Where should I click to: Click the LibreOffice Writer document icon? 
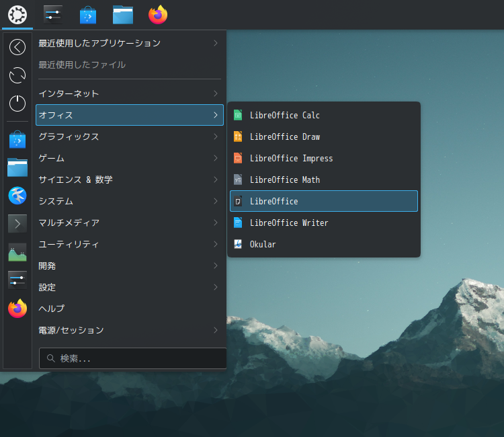[x=238, y=223]
